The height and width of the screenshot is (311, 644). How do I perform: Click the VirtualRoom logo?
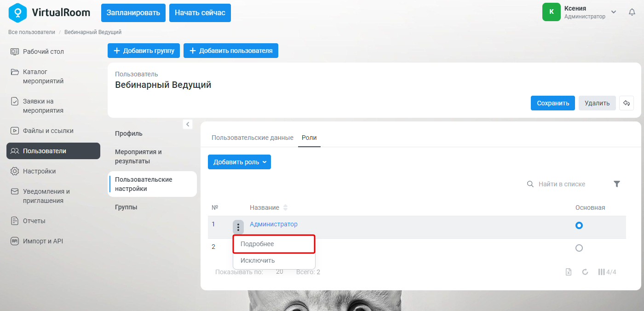[50, 12]
